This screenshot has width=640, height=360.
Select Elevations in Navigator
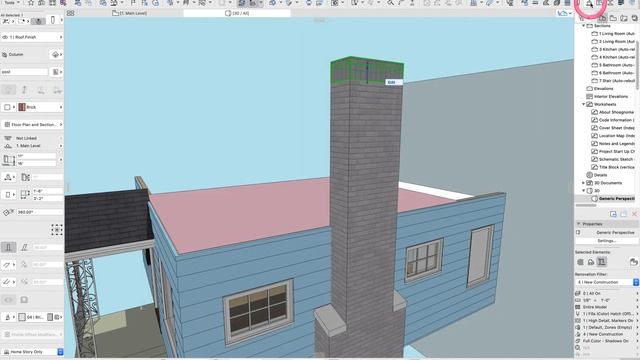[x=600, y=89]
